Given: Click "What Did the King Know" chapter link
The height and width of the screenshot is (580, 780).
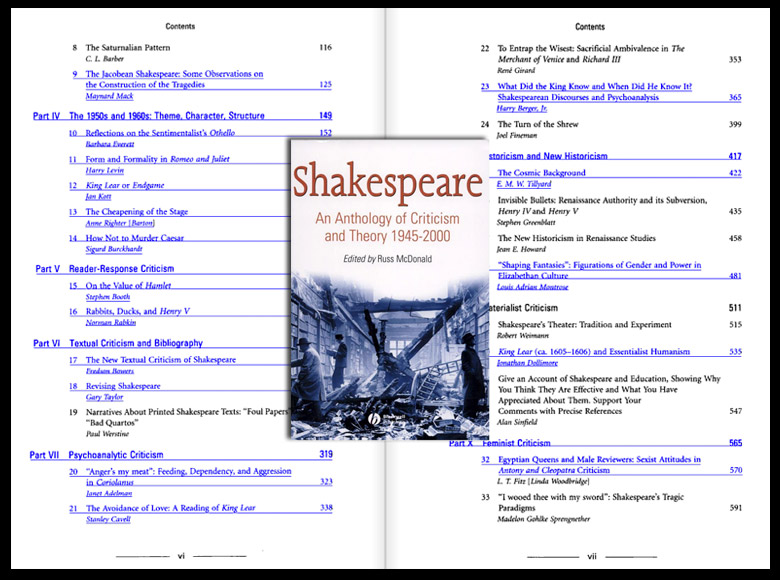Looking at the screenshot, I should 595,87.
